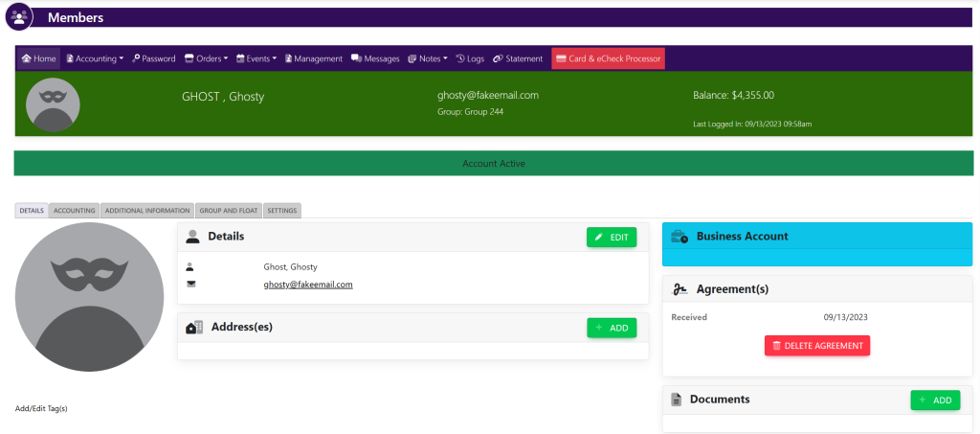Image resolution: width=980 pixels, height=434 pixels.
Task: Click the Home house icon
Action: (x=27, y=58)
